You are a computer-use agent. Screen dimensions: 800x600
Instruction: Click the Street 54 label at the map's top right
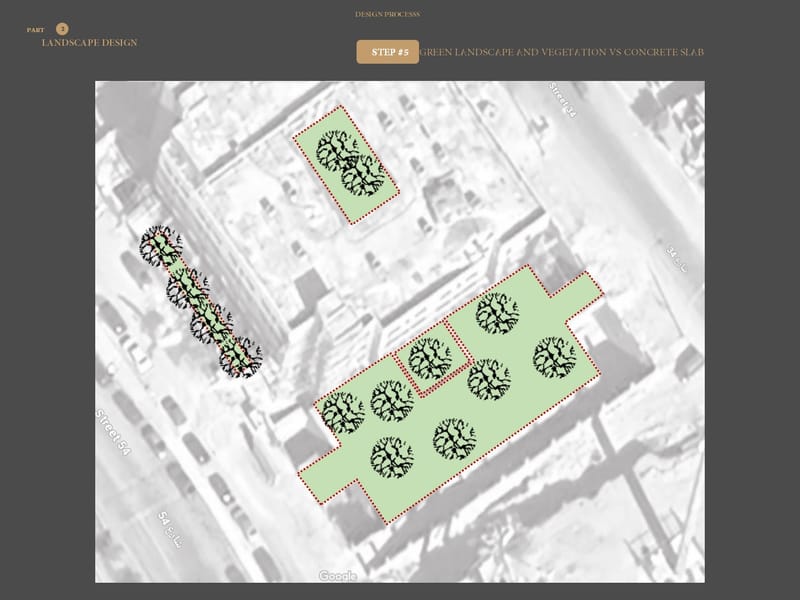pos(563,102)
